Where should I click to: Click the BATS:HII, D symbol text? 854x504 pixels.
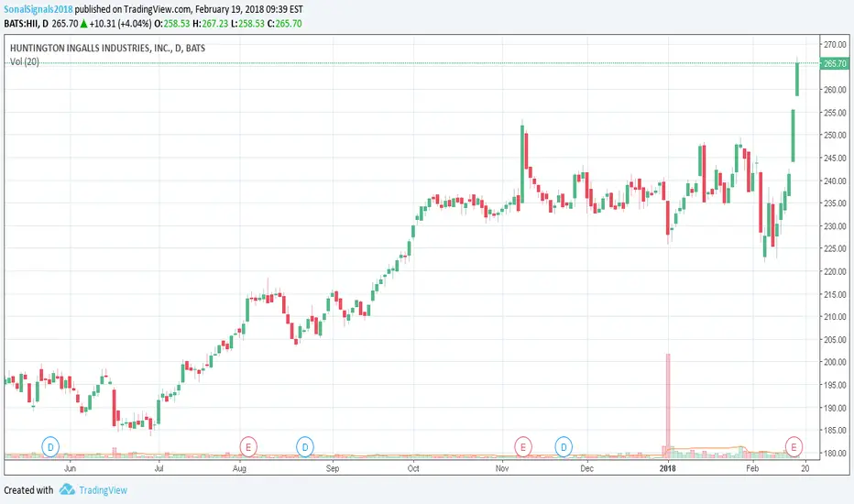pyautogui.click(x=27, y=24)
